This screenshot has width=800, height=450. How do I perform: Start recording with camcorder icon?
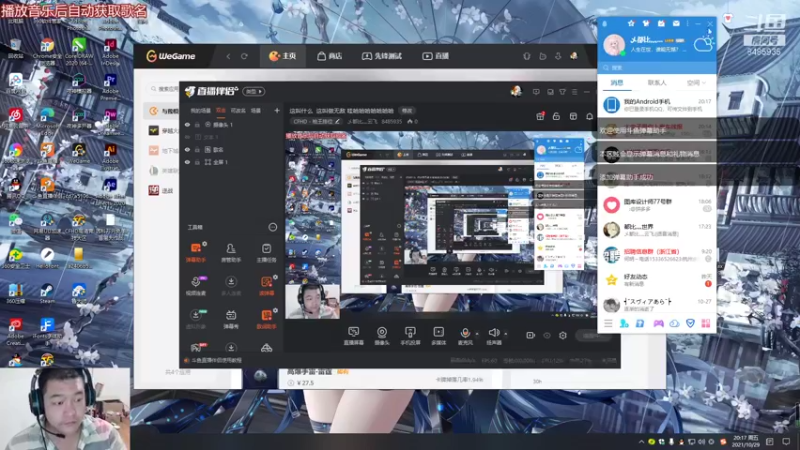coord(531,335)
